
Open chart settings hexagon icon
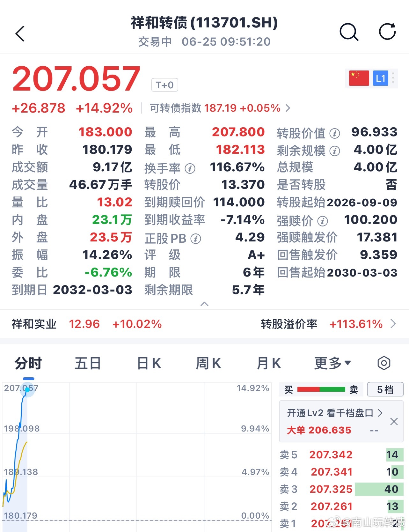point(384,363)
